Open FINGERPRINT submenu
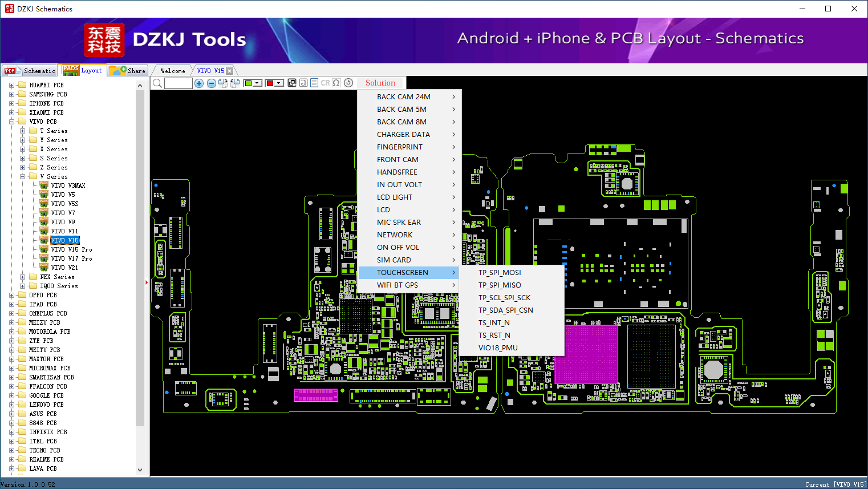Viewport: 868px width, 489px height. (409, 147)
